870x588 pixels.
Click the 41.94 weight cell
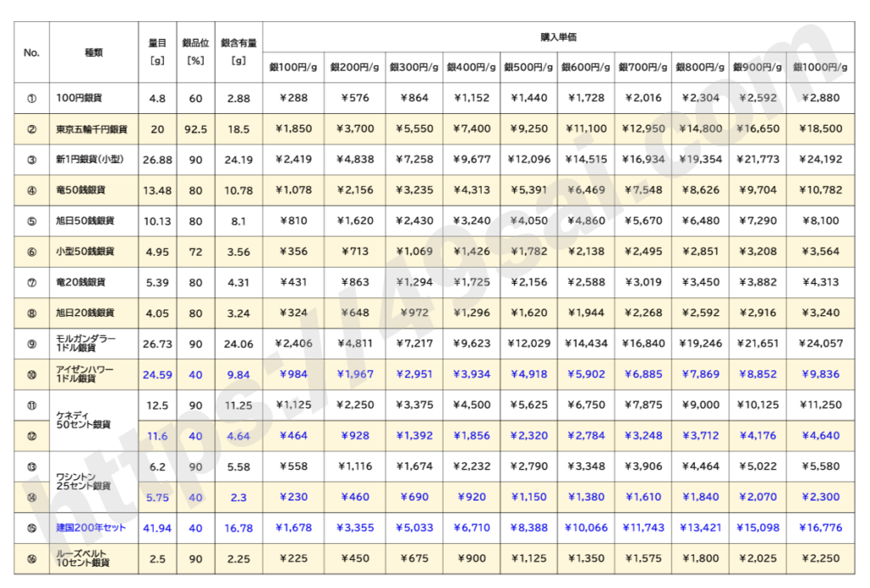click(x=157, y=528)
